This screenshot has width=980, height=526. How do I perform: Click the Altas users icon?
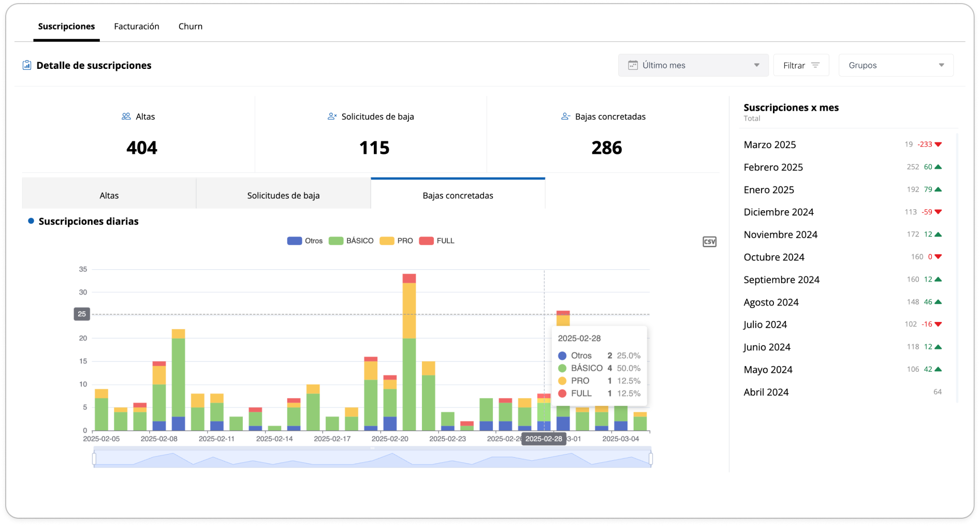tap(126, 116)
